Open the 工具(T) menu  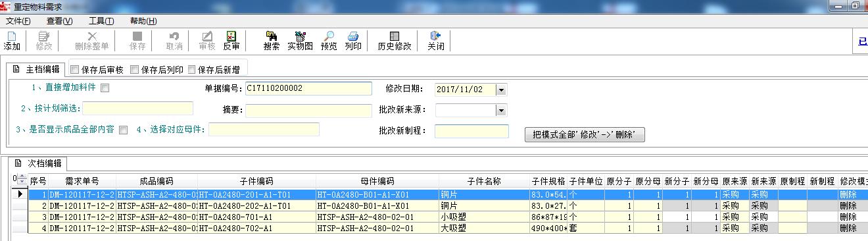(101, 21)
